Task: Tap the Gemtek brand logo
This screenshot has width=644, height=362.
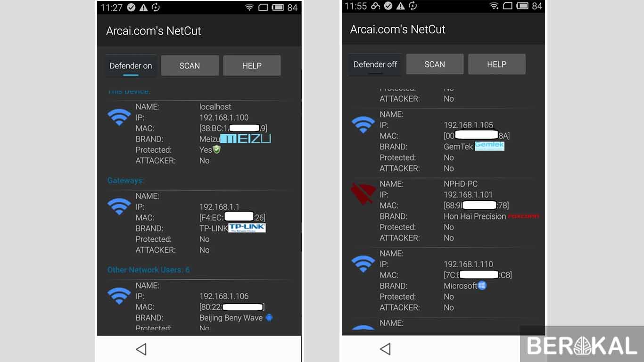Action: pyautogui.click(x=489, y=146)
